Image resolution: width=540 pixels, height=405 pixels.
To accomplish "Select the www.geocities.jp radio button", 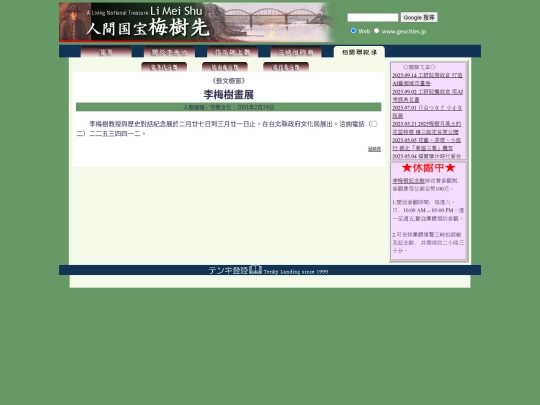I will pyautogui.click(x=376, y=31).
